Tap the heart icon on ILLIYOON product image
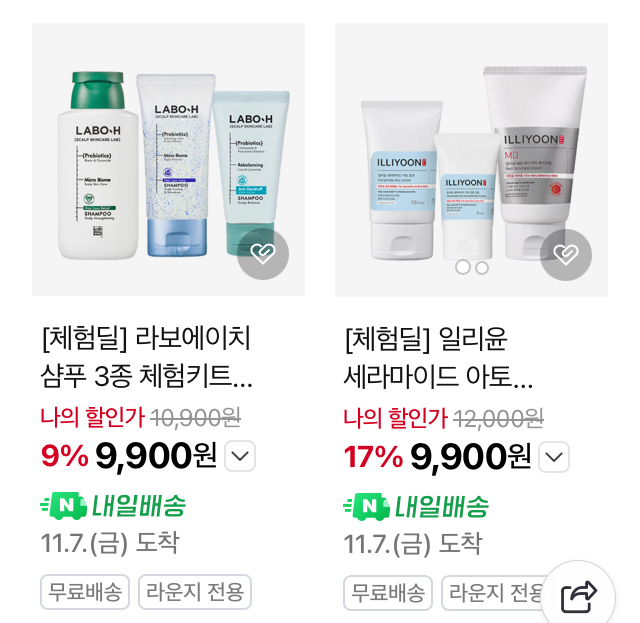The width and height of the screenshot is (640, 623). click(x=566, y=255)
